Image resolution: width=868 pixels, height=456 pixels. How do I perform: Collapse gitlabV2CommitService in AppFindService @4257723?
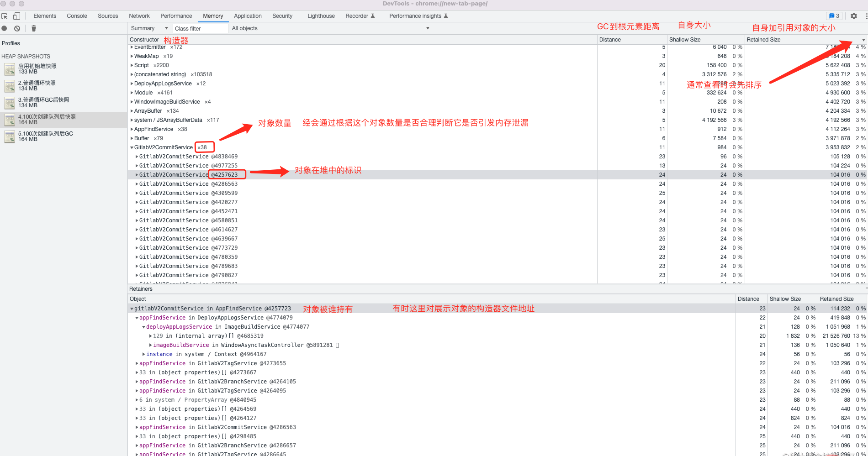point(132,309)
